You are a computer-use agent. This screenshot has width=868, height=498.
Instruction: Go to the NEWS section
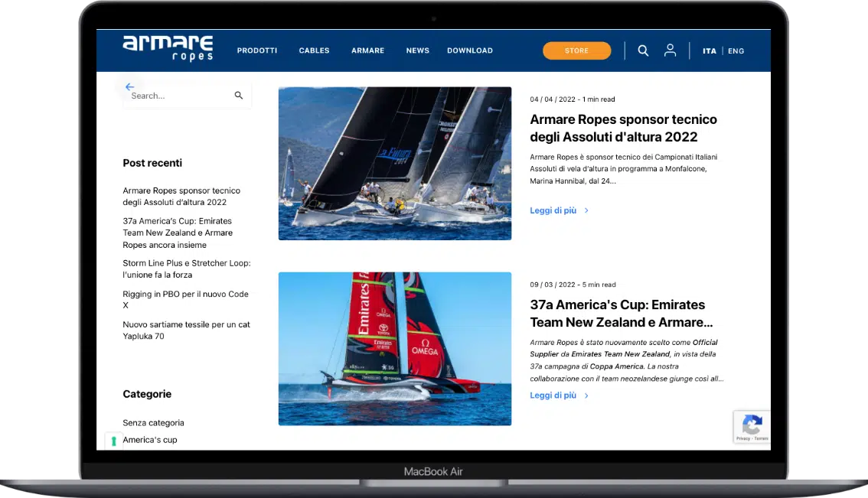[417, 50]
